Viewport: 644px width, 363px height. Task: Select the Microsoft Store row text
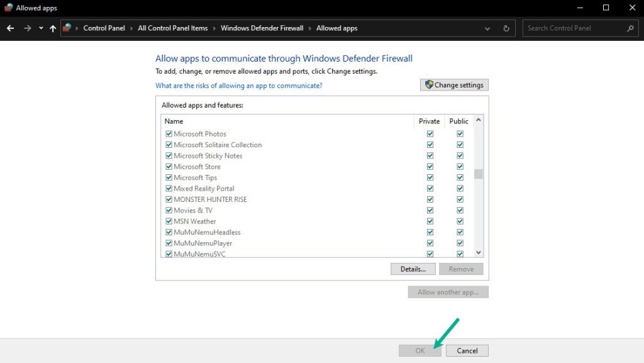(x=197, y=167)
